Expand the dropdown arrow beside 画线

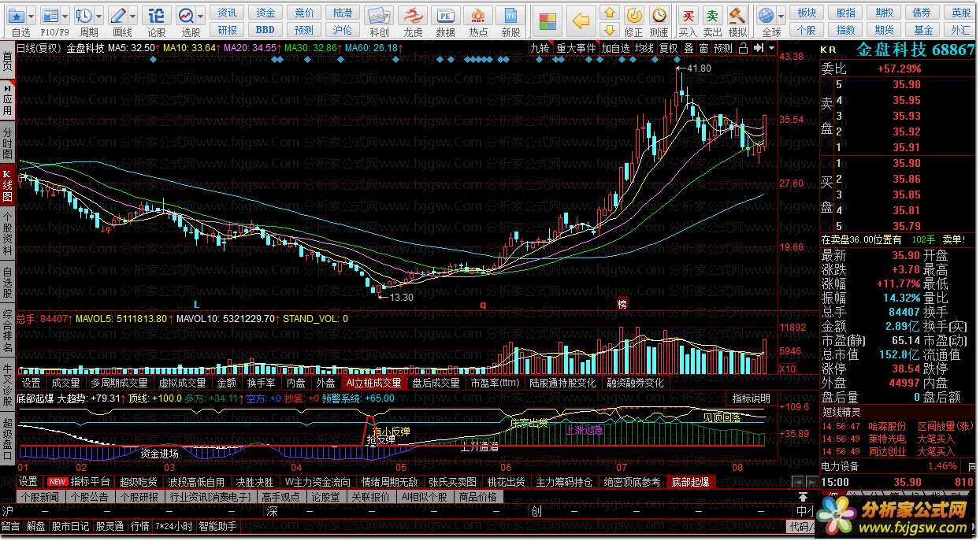[x=133, y=16]
